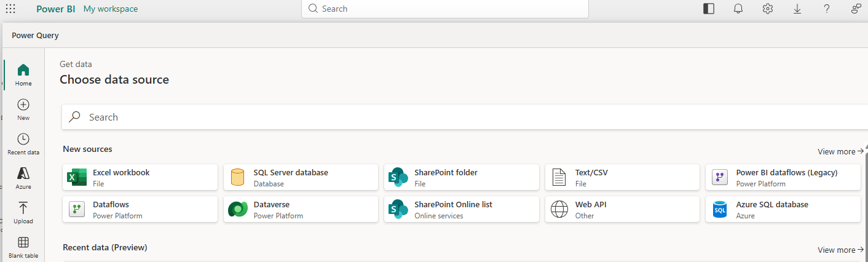The width and height of the screenshot is (868, 262).
Task: Click 'Power BI dataflows (Legacy)' label
Action: point(787,172)
